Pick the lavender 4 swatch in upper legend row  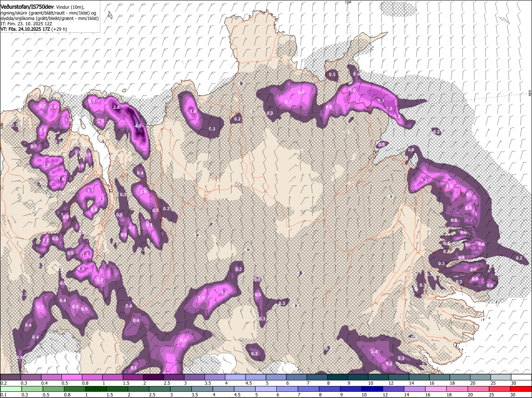[235, 377]
